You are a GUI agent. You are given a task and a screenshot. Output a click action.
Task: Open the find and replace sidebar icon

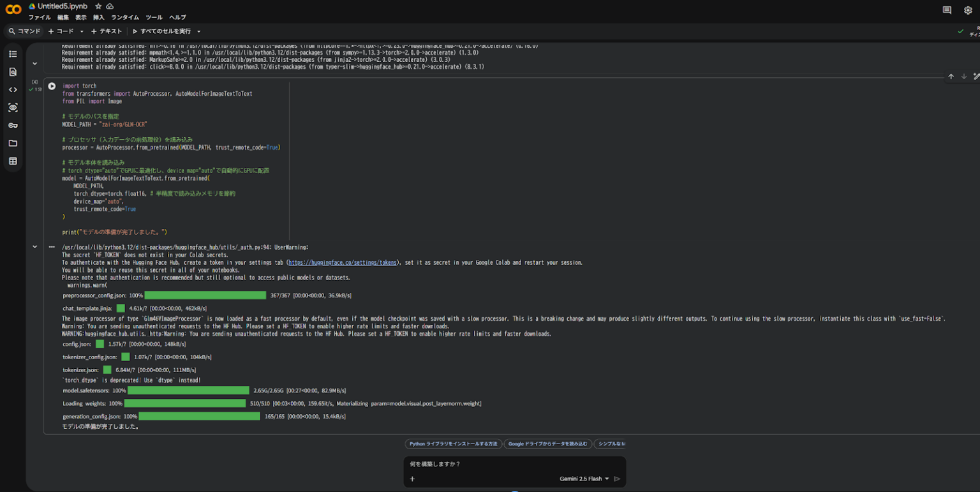[x=13, y=72]
